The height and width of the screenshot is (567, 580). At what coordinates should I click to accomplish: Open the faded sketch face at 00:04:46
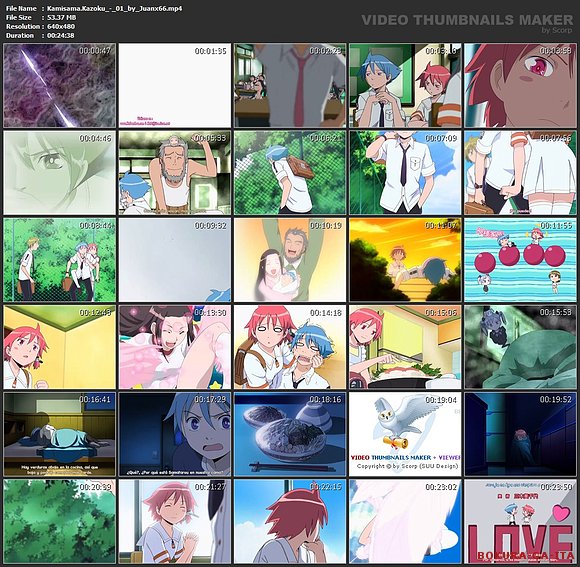pyautogui.click(x=60, y=173)
